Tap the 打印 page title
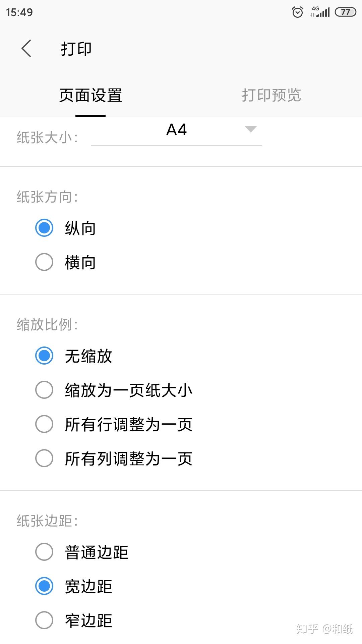Image resolution: width=362 pixels, height=644 pixels. pyautogui.click(x=76, y=49)
